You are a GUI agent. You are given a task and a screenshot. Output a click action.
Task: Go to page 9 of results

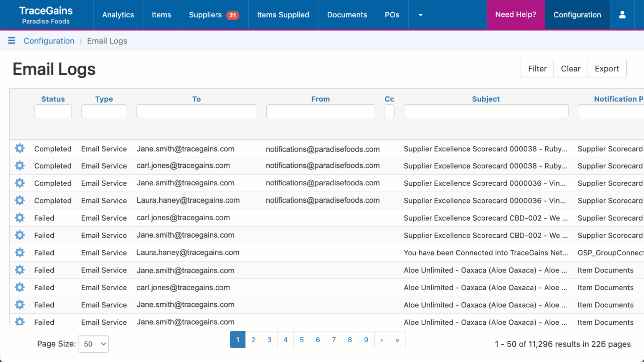366,340
